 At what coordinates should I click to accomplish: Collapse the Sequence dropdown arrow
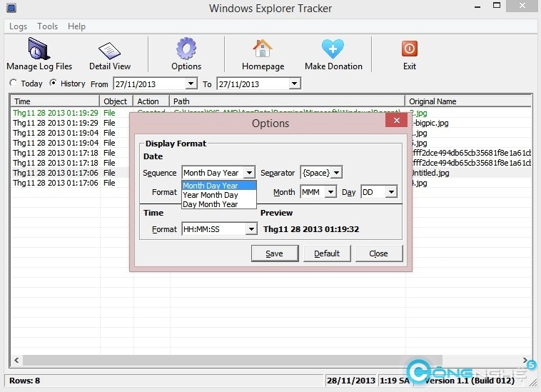[249, 173]
